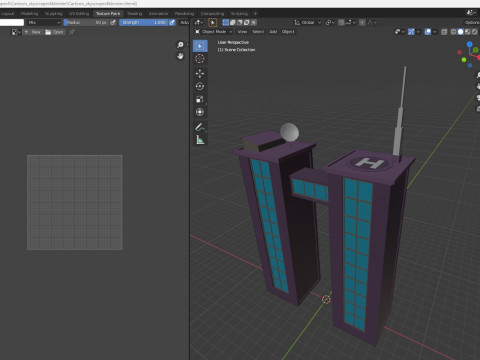Open snapping options dropdown arrow

(350, 22)
